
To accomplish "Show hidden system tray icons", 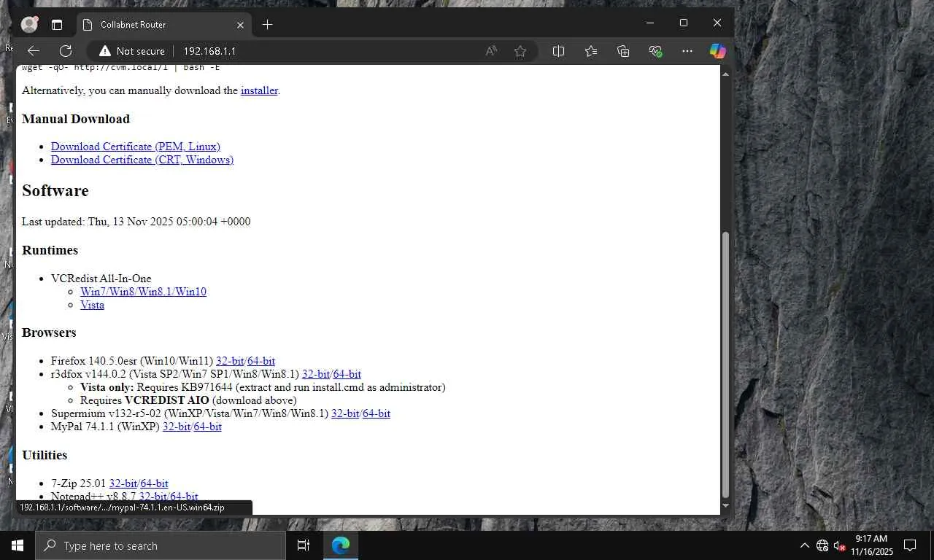I will click(805, 545).
